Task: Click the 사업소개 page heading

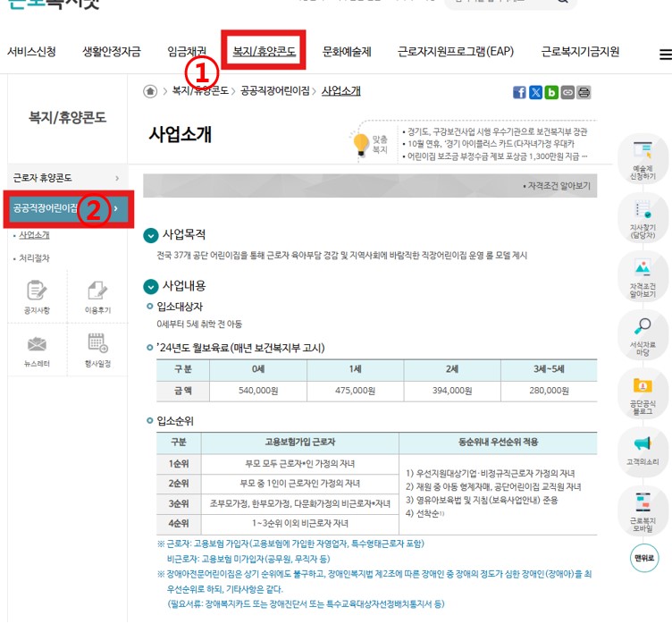Action: click(x=180, y=134)
